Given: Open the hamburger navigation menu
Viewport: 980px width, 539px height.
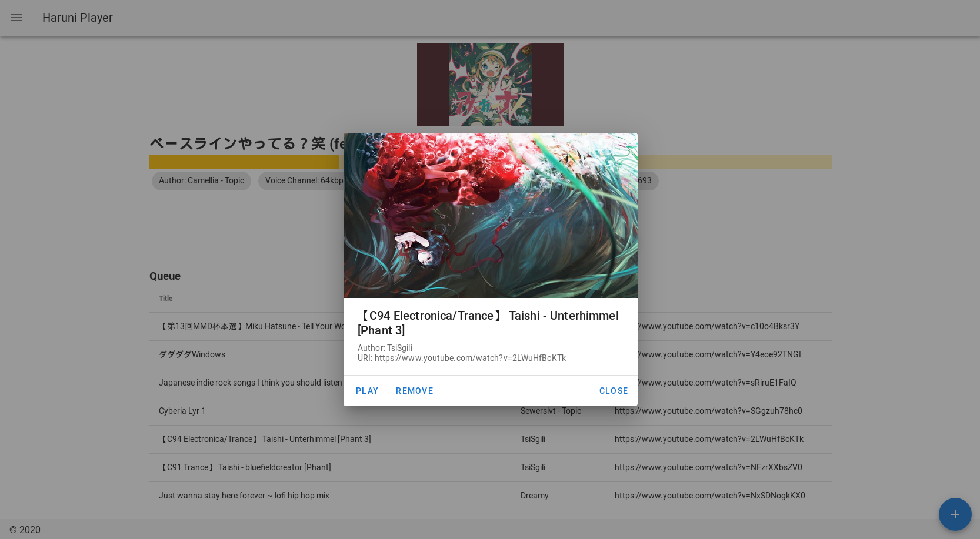Looking at the screenshot, I should [x=16, y=18].
